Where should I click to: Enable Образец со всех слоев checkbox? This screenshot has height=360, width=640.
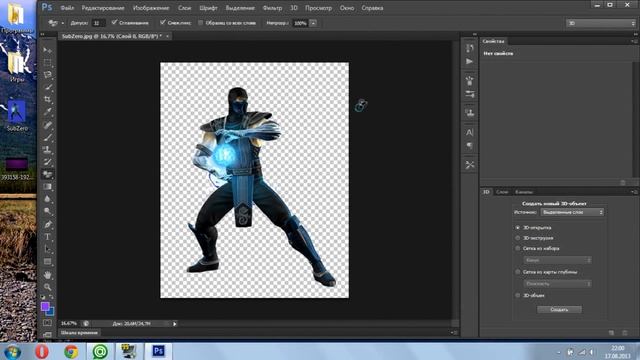pyautogui.click(x=200, y=23)
